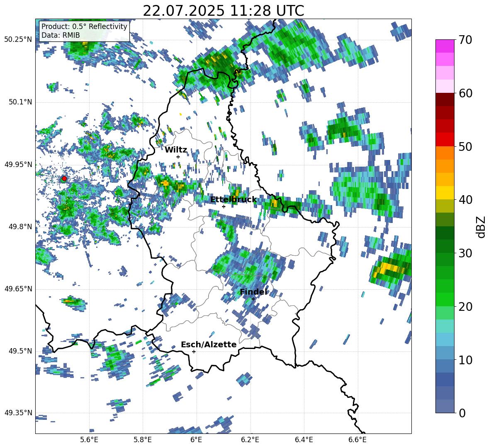Pick the olive swatch just below 40 dBZ
This screenshot has height=448, width=491.
(x=445, y=206)
